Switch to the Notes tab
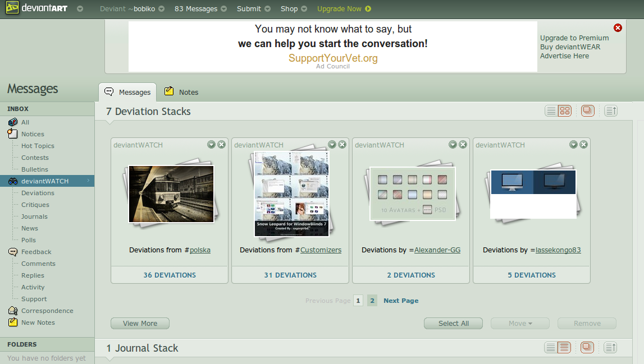This screenshot has width=644, height=364. pyautogui.click(x=181, y=93)
